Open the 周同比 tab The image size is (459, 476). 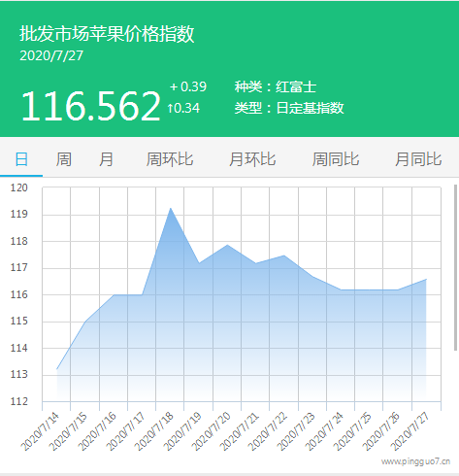(336, 159)
